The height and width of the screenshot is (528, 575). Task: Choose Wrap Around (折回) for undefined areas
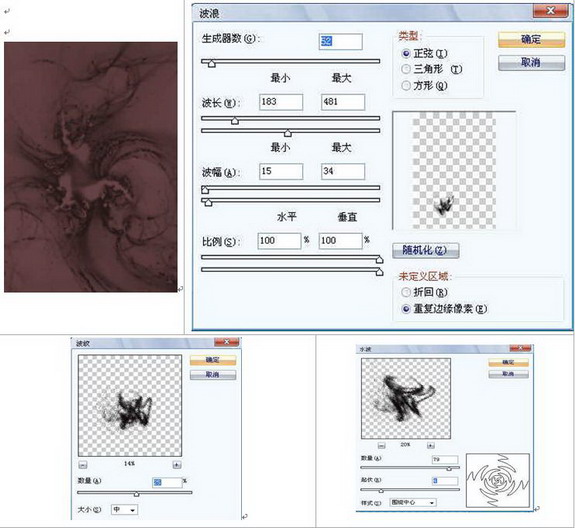[406, 292]
